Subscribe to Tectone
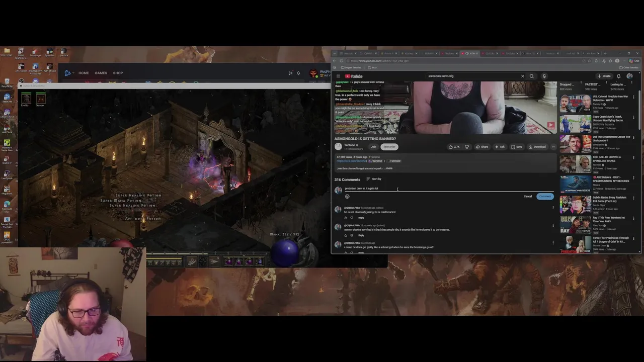Viewport: 644px width, 362px height. (389, 147)
